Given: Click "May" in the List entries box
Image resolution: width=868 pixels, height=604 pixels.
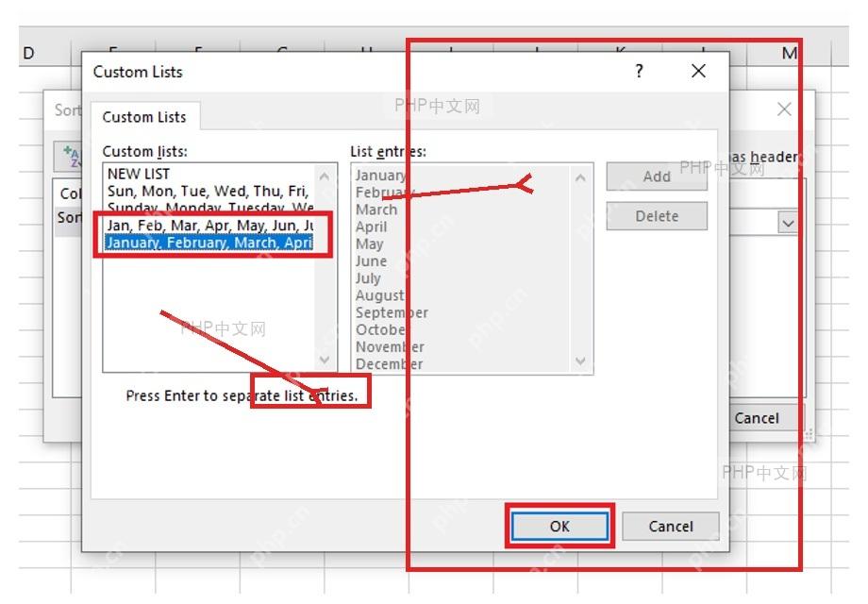Looking at the screenshot, I should [x=369, y=244].
